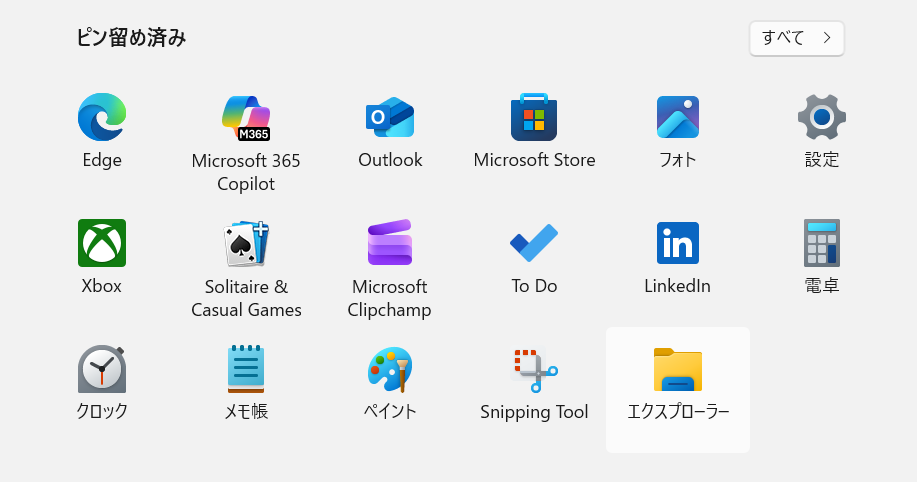This screenshot has height=482, width=917.
Task: Click the chevron arrow beside すべて
Action: point(827,38)
